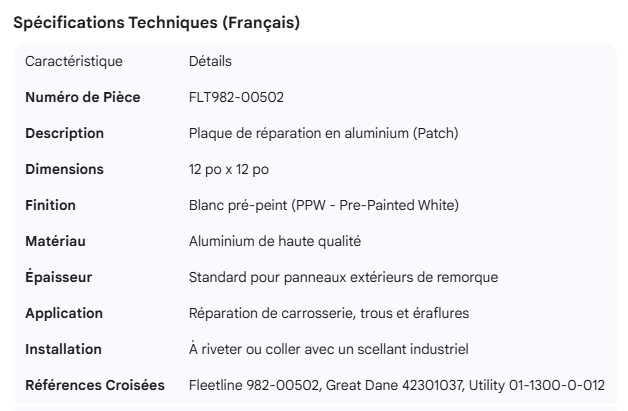Click the 'Détails' column header

click(x=210, y=62)
